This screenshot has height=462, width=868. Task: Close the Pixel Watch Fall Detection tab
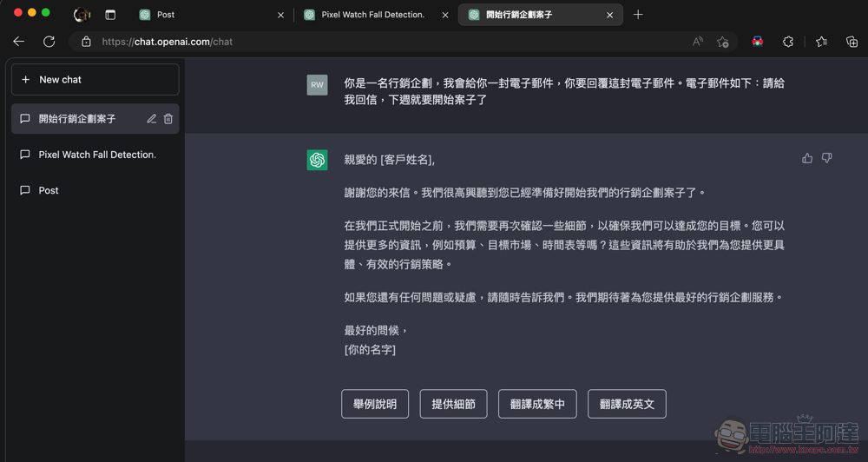click(445, 15)
